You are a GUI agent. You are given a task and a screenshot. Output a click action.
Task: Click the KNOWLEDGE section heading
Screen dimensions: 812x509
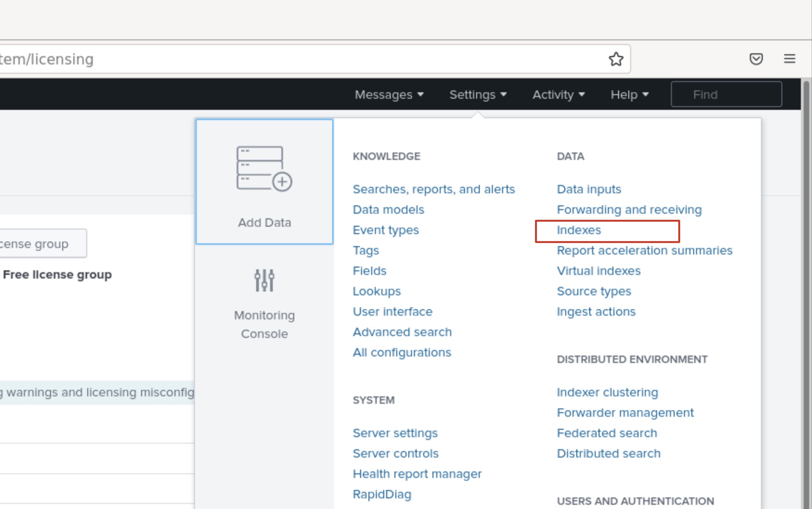[x=387, y=156]
